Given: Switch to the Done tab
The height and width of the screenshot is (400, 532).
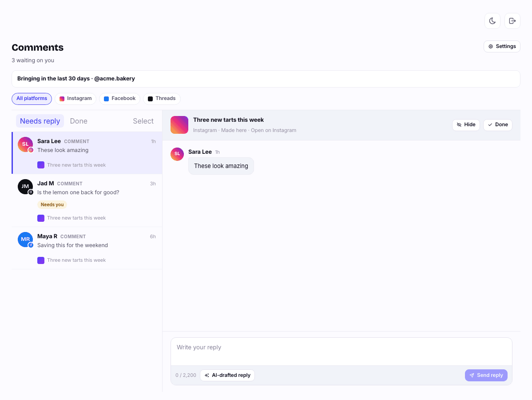Looking at the screenshot, I should pyautogui.click(x=79, y=121).
